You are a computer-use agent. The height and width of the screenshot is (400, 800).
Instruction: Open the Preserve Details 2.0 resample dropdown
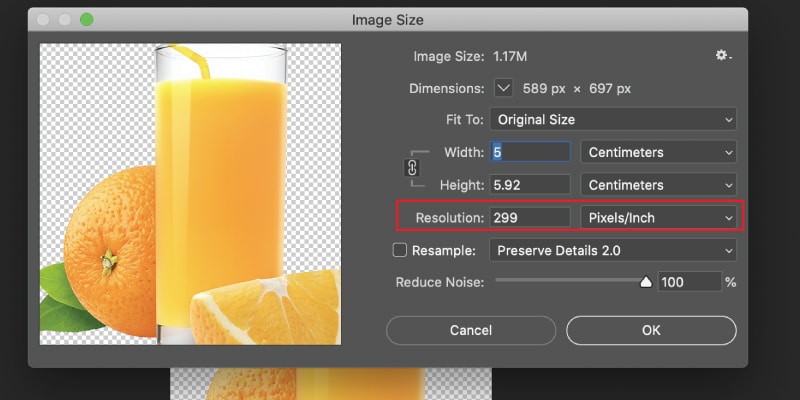[613, 250]
